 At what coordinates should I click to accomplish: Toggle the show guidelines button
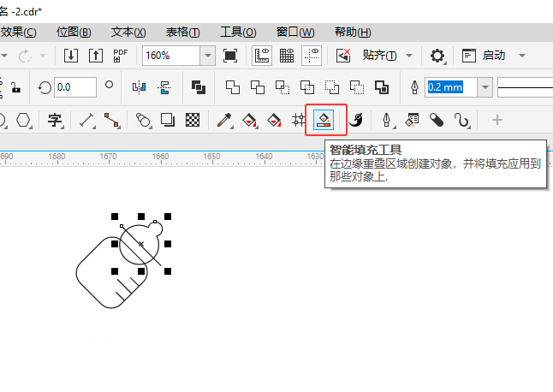pos(312,56)
